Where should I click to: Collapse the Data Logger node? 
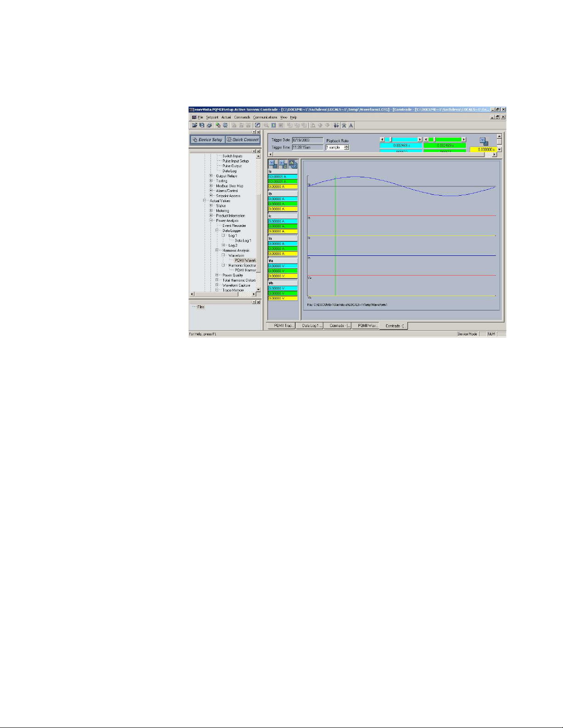pos(217,231)
